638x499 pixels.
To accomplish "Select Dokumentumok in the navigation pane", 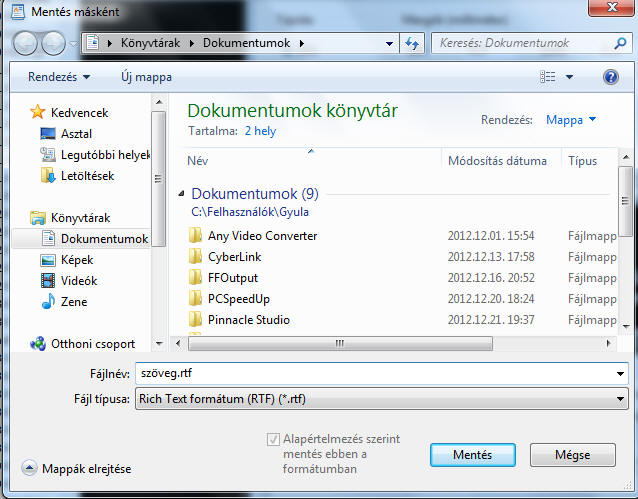I will [95, 239].
